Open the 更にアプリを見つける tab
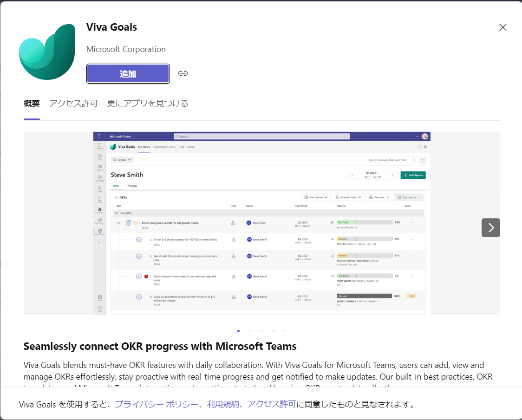 click(148, 104)
